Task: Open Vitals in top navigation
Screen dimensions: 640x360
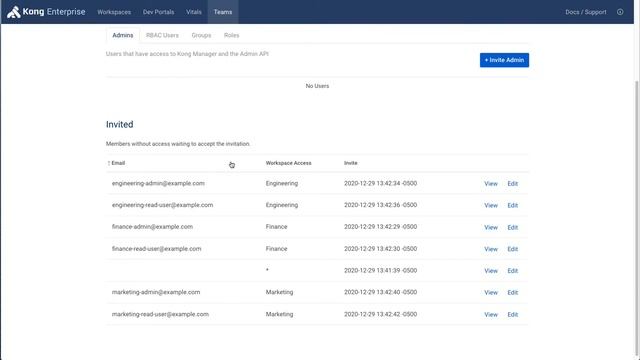Action: pyautogui.click(x=194, y=12)
